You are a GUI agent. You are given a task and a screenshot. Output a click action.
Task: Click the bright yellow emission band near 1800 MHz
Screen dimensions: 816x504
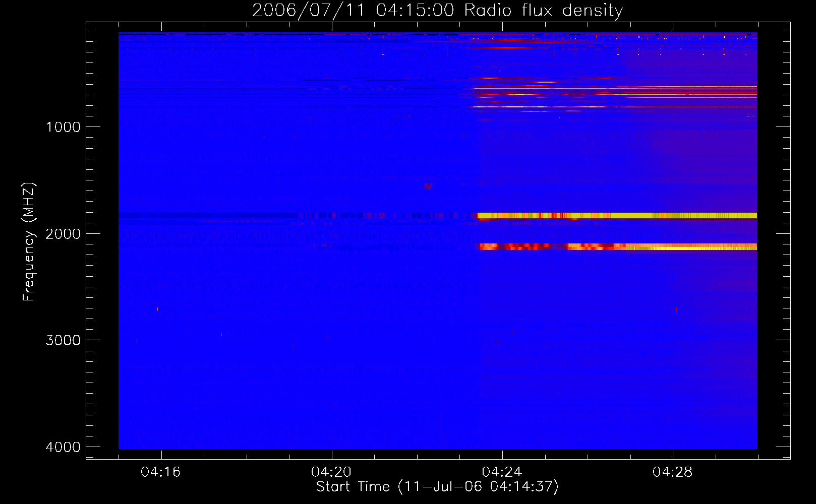click(x=617, y=216)
